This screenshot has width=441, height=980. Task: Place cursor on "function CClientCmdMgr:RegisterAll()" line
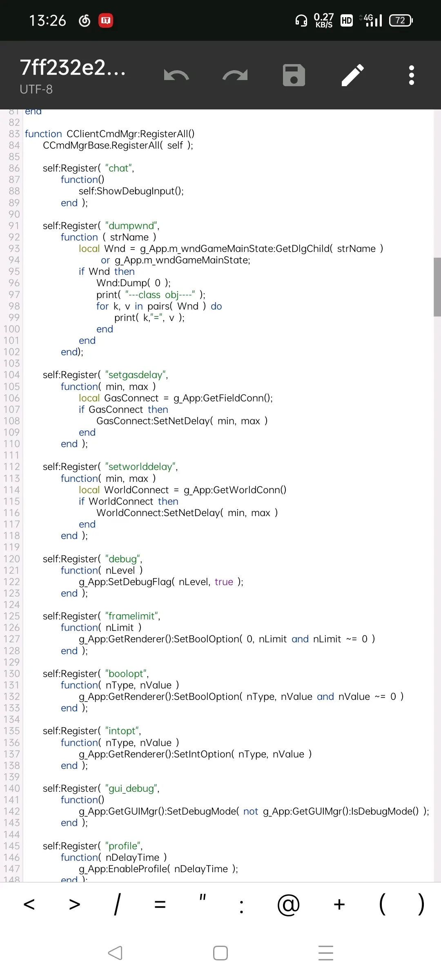[x=109, y=134]
